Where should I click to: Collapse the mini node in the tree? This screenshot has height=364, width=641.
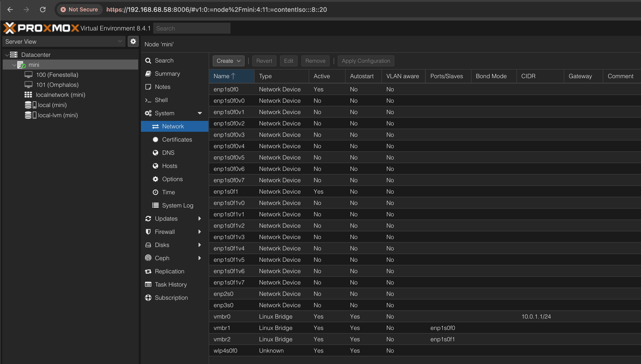14,65
